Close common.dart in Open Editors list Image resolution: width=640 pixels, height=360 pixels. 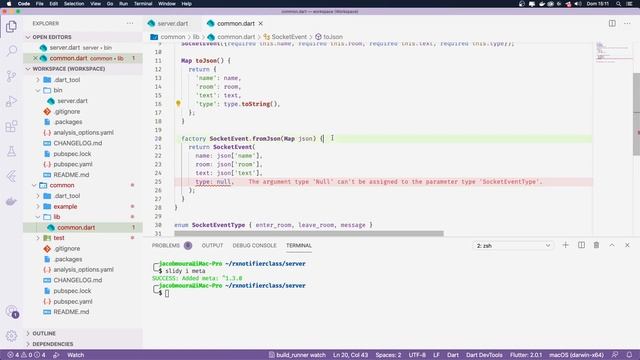[x=36, y=58]
